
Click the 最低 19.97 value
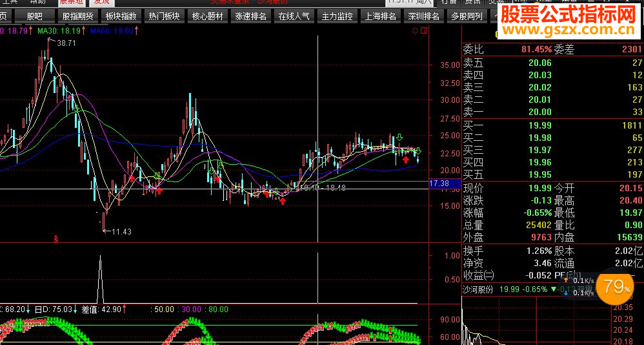(631, 213)
